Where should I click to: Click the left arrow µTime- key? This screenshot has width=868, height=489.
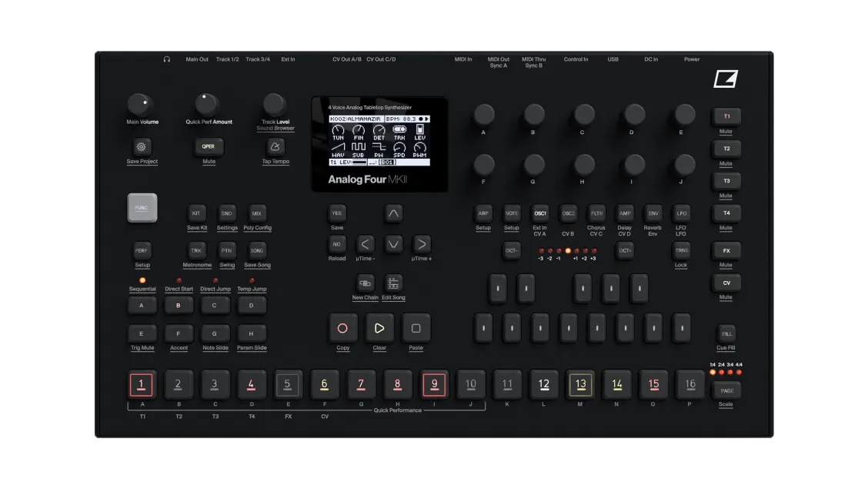tap(365, 244)
